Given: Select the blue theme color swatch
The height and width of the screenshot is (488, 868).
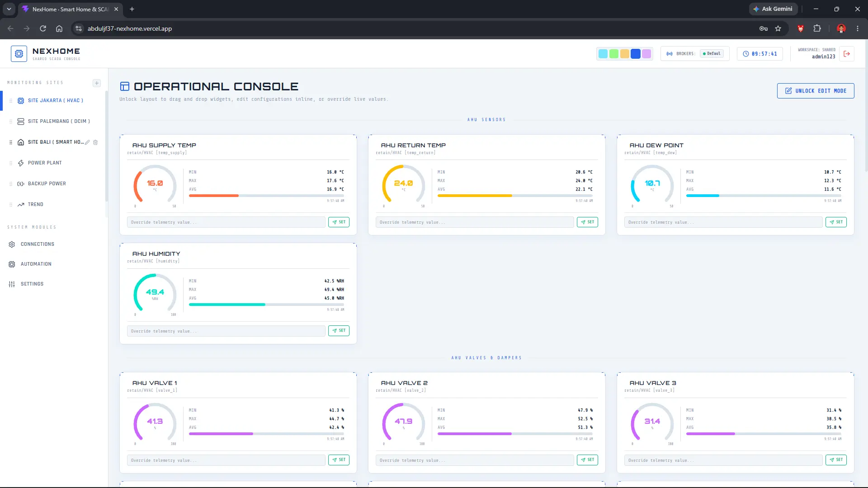Looking at the screenshot, I should pos(636,54).
